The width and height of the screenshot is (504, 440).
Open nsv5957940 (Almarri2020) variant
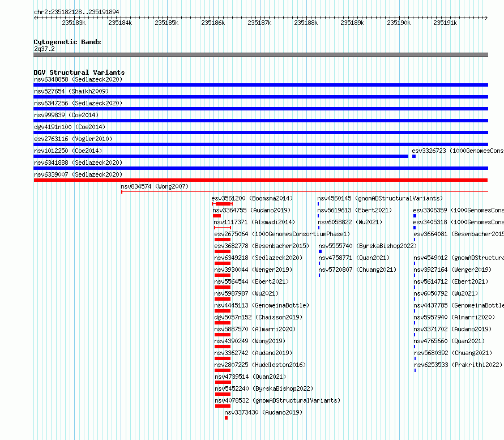(x=454, y=317)
